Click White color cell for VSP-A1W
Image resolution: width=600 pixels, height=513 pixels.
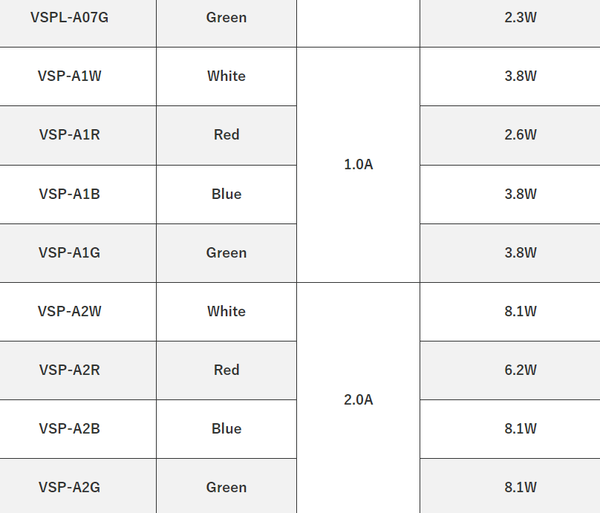pos(226,76)
